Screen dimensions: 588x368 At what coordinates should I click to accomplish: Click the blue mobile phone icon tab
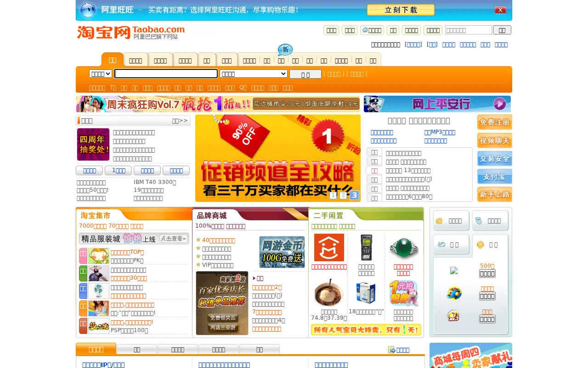click(x=491, y=221)
